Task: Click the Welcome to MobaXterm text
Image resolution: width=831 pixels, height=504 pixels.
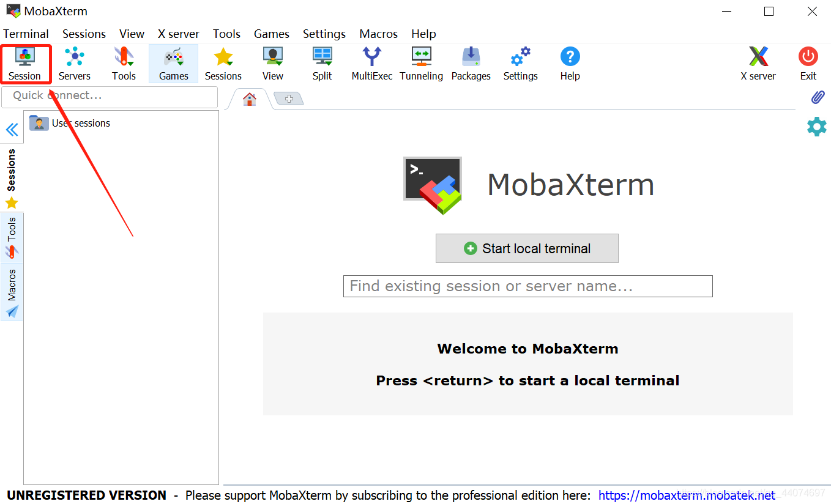Action: [x=527, y=349]
